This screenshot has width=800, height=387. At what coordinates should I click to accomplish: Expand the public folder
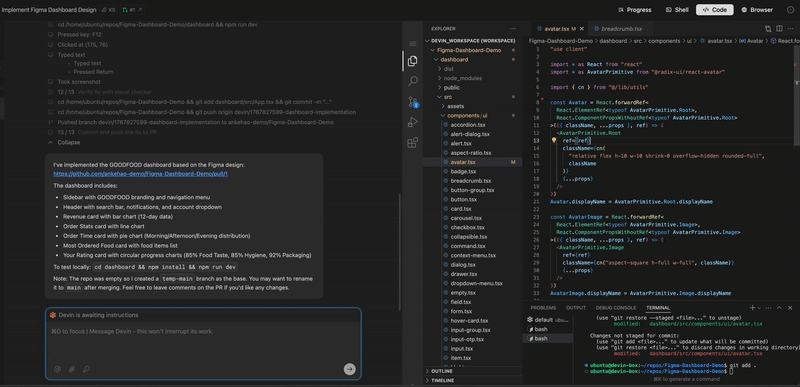click(x=472, y=87)
